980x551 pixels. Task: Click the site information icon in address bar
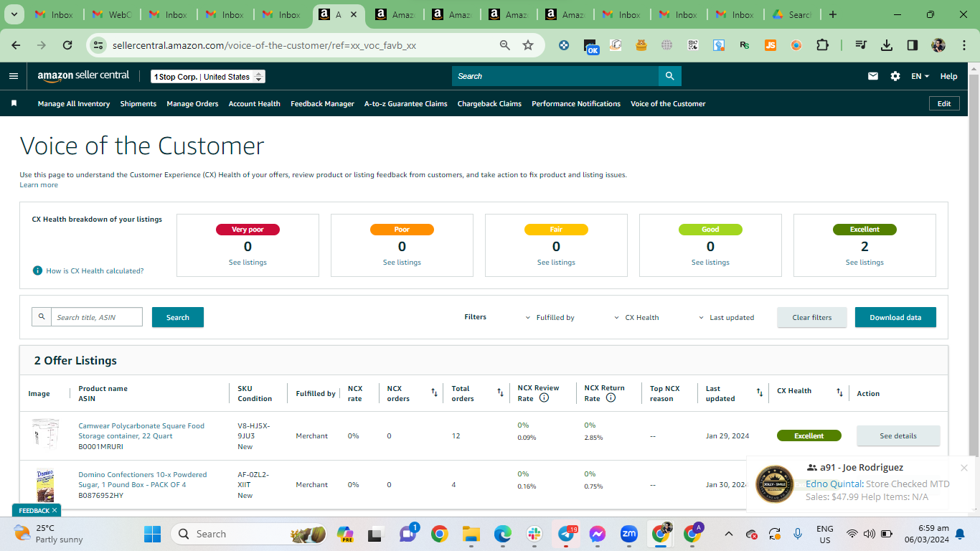[x=98, y=45]
